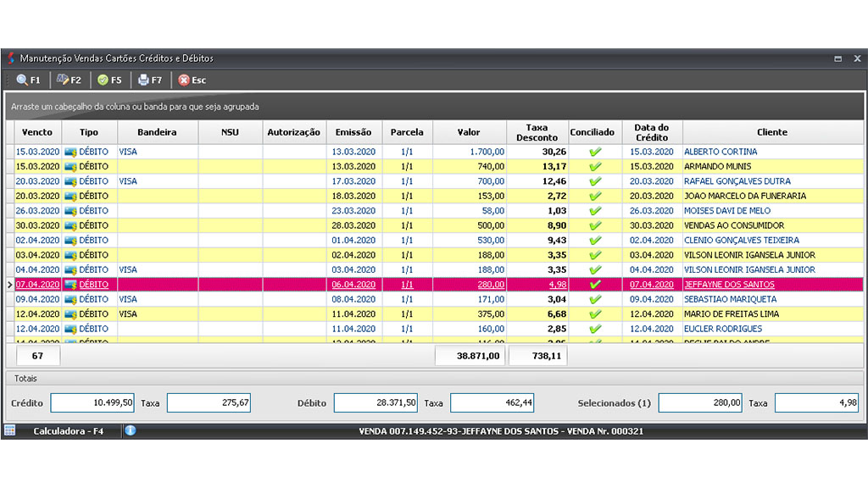The image size is (868, 488).
Task: Click card icon in ARMANDO MUNIS row
Action: tap(70, 167)
